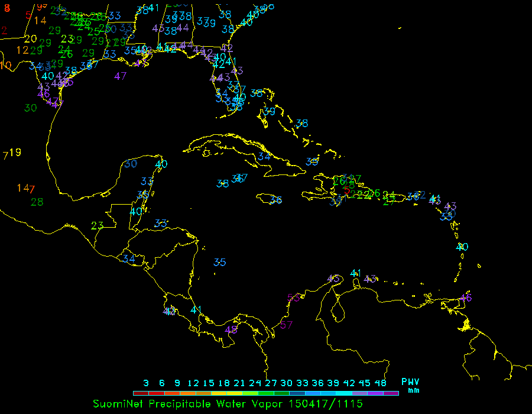Select the purple 48 value over Panama

tap(231, 329)
